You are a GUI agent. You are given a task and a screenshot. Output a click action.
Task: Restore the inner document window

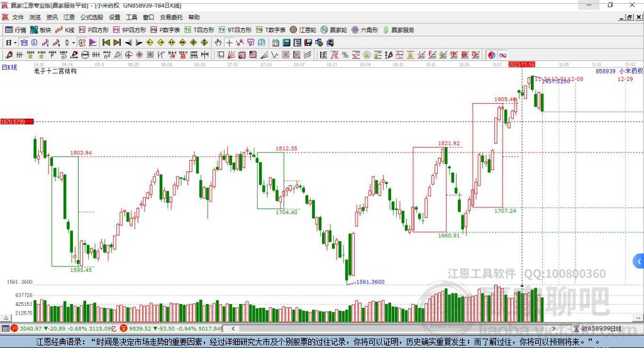pyautogui.click(x=630, y=17)
